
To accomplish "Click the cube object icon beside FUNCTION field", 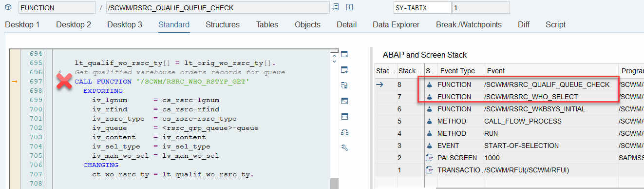I will point(8,8).
